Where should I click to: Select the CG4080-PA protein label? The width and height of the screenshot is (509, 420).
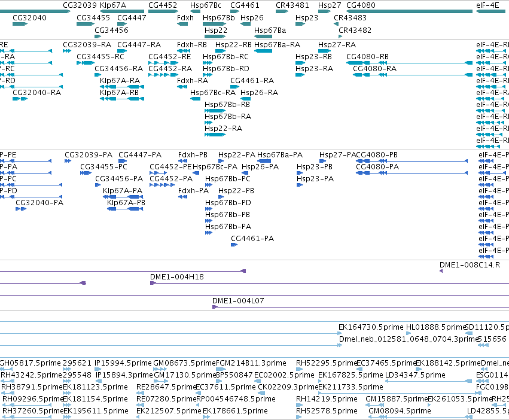click(x=377, y=167)
